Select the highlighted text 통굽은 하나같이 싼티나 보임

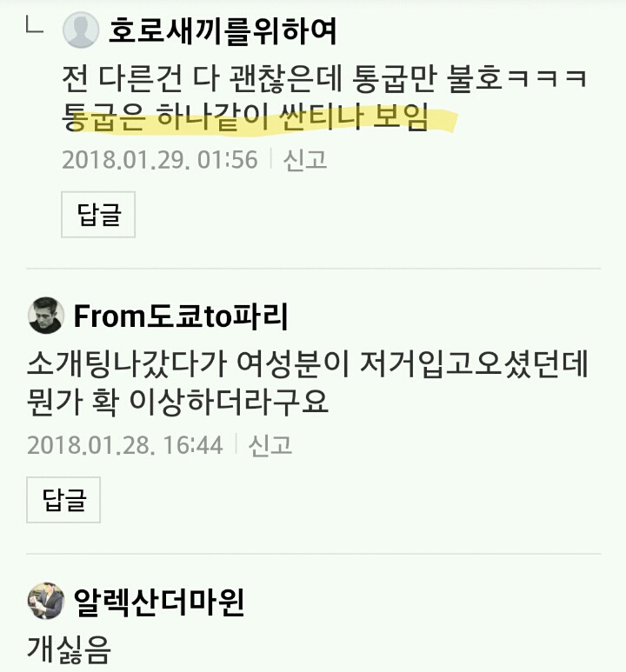[245, 116]
